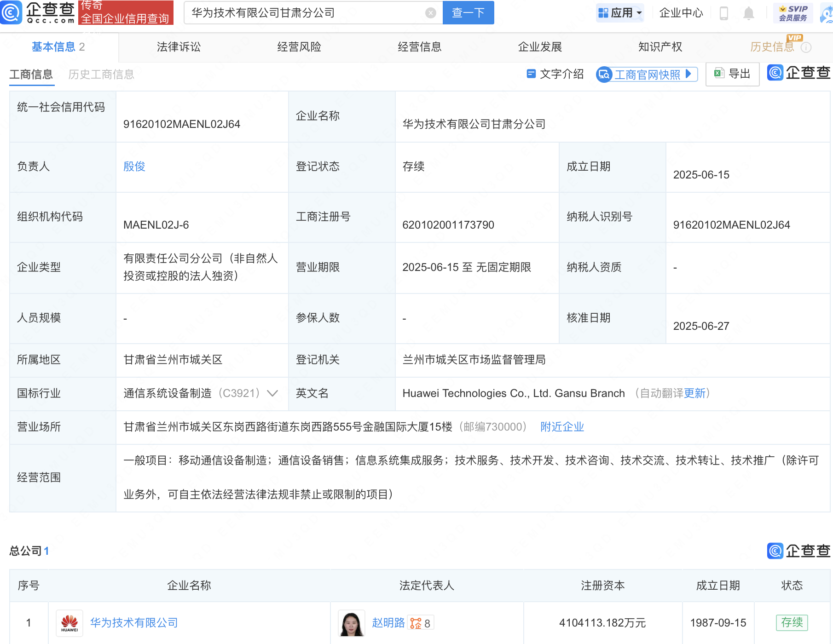Click the 更新 link beside 自动翻译

click(694, 393)
